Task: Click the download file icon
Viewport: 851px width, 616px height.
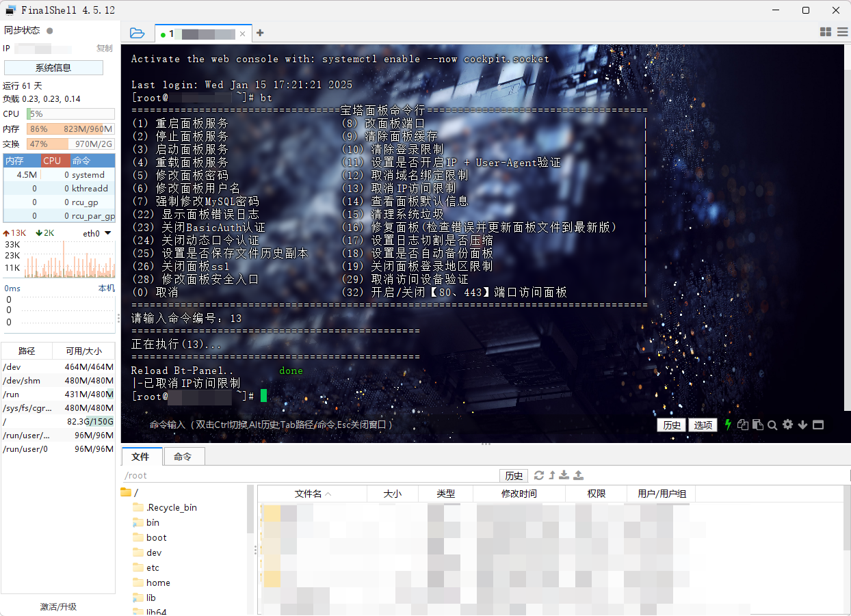Action: click(x=564, y=475)
